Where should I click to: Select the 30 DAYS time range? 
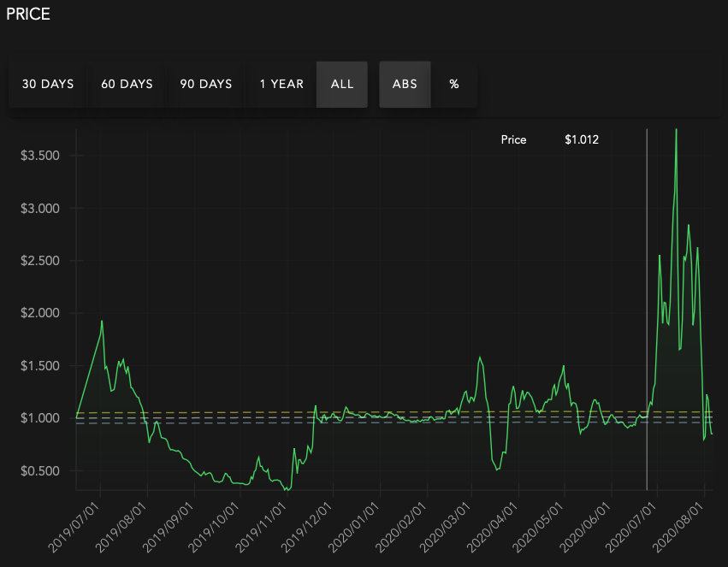pyautogui.click(x=48, y=84)
